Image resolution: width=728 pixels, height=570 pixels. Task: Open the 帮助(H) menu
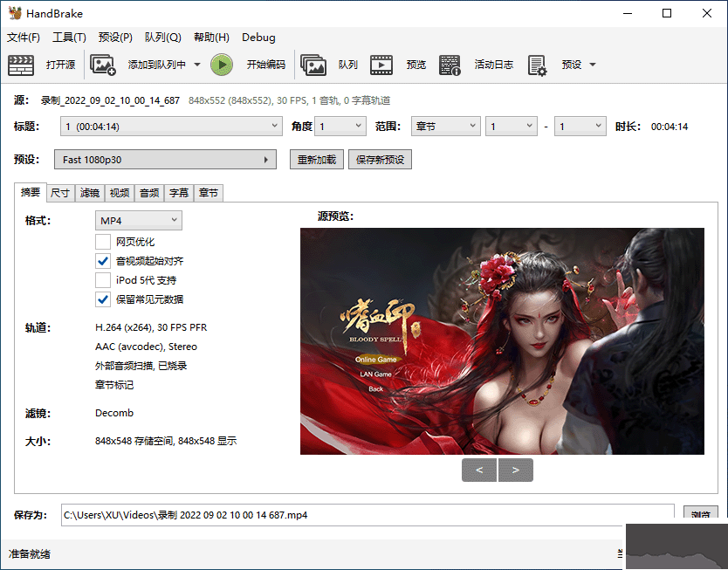pos(212,38)
